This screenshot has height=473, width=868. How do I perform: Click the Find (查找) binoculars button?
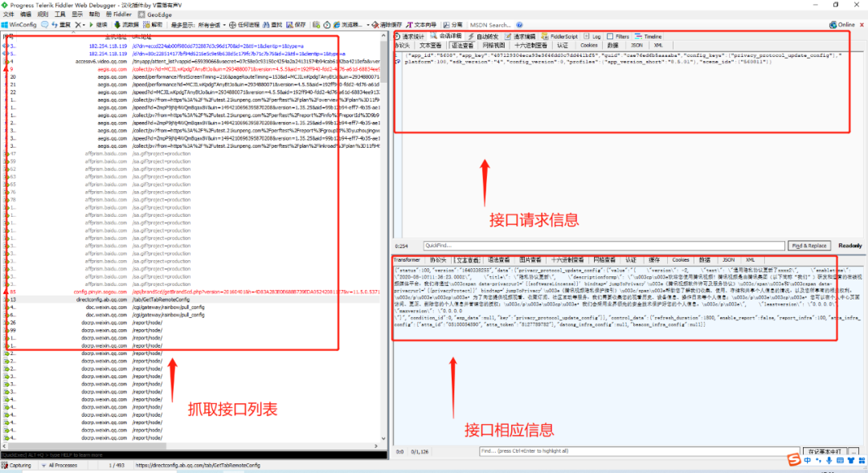273,25
